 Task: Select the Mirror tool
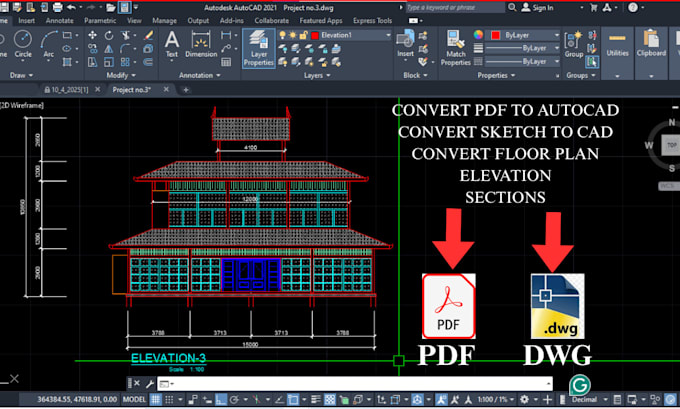pyautogui.click(x=109, y=49)
